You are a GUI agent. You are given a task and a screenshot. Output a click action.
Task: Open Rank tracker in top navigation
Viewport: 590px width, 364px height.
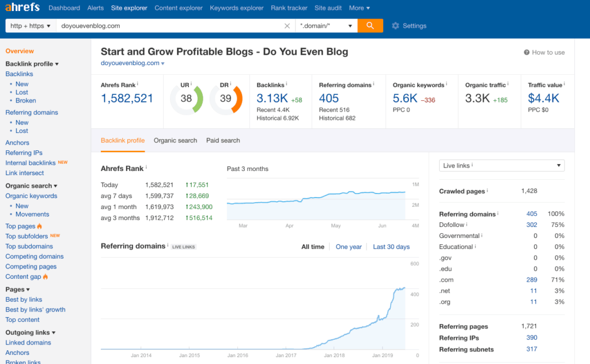289,7
